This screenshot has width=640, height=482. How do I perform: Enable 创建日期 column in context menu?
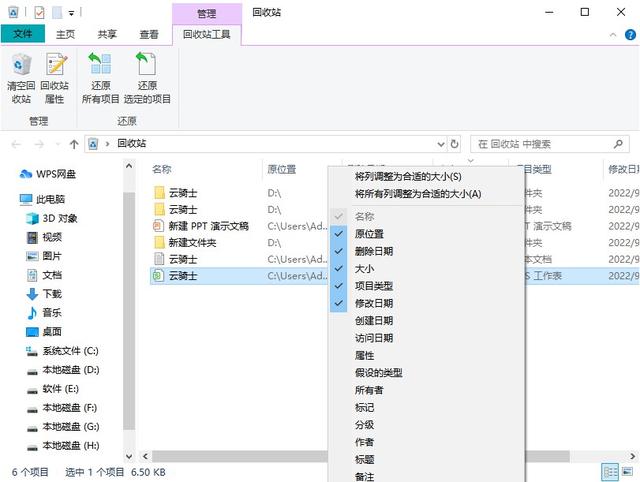click(427, 321)
